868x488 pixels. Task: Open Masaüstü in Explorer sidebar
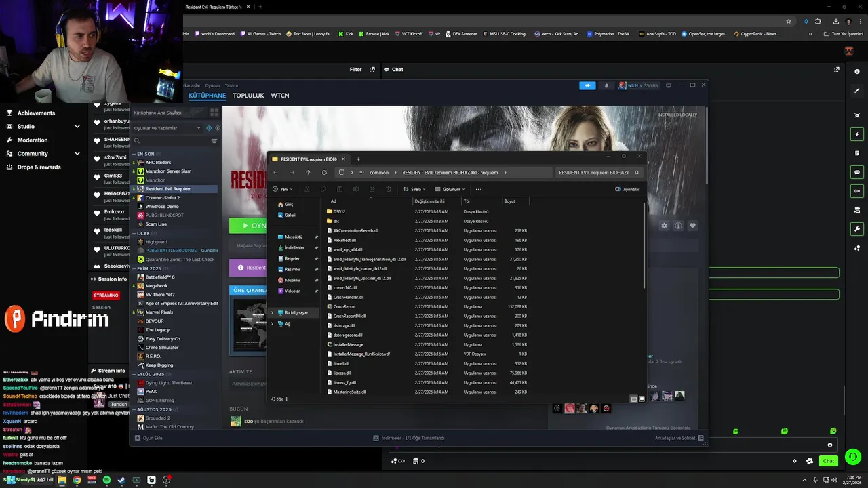point(290,237)
